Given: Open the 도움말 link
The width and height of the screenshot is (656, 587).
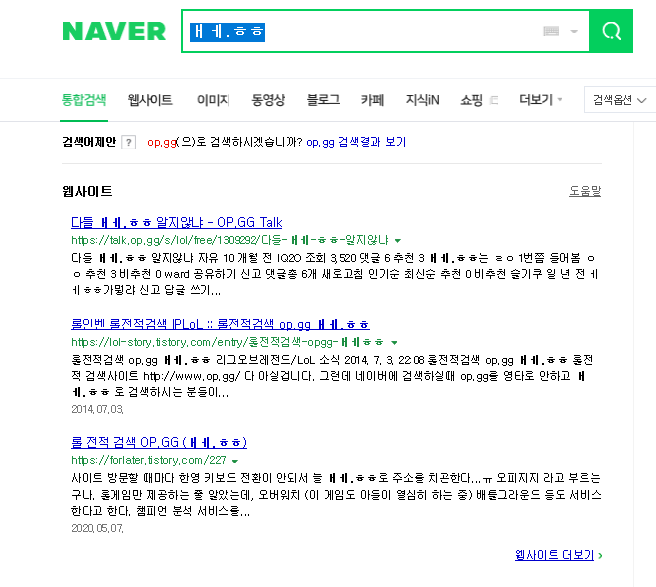Looking at the screenshot, I should click(585, 191).
